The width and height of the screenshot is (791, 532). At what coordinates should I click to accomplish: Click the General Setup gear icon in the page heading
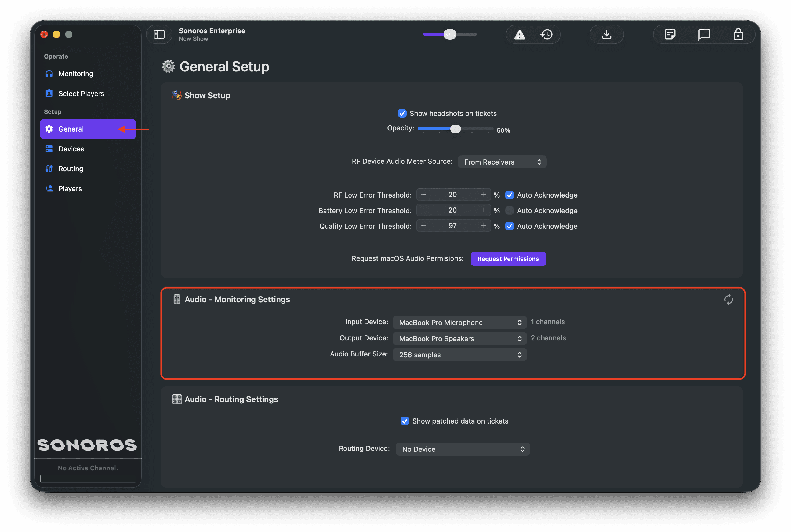(x=168, y=67)
